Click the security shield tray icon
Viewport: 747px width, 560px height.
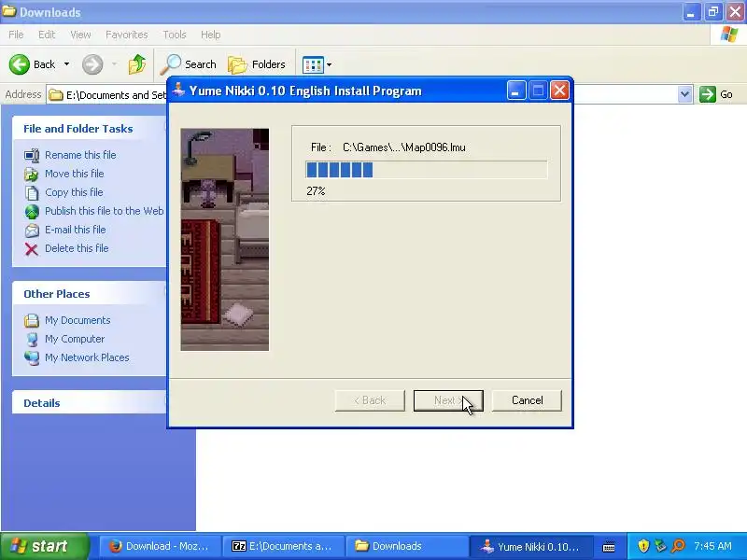pos(643,546)
